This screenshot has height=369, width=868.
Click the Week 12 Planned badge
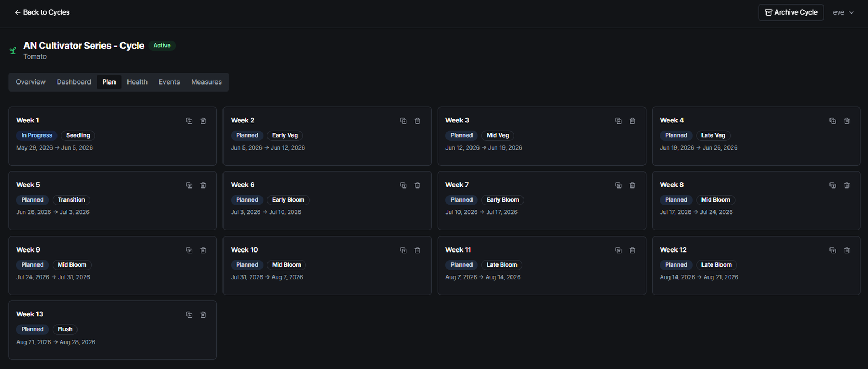(x=676, y=265)
